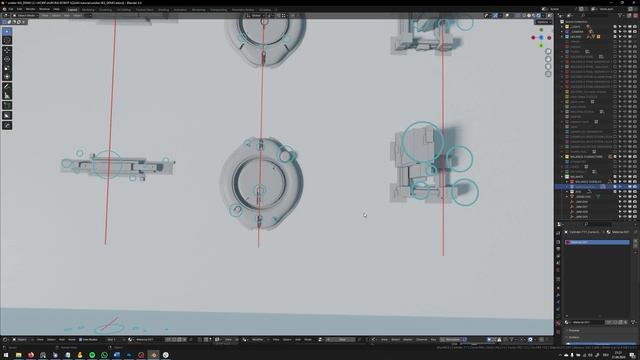Toggle viewport gizmos display
This screenshot has width=640, height=360.
click(x=495, y=16)
